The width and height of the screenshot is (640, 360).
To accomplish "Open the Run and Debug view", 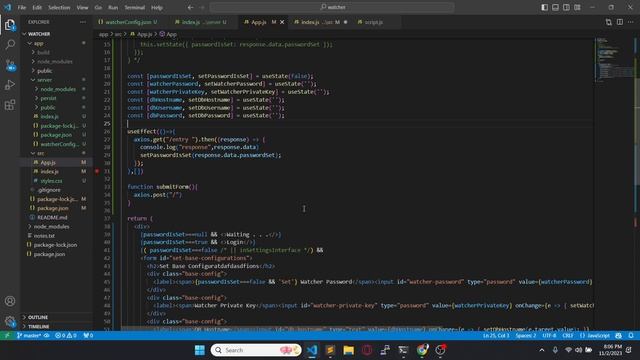I will point(10,85).
